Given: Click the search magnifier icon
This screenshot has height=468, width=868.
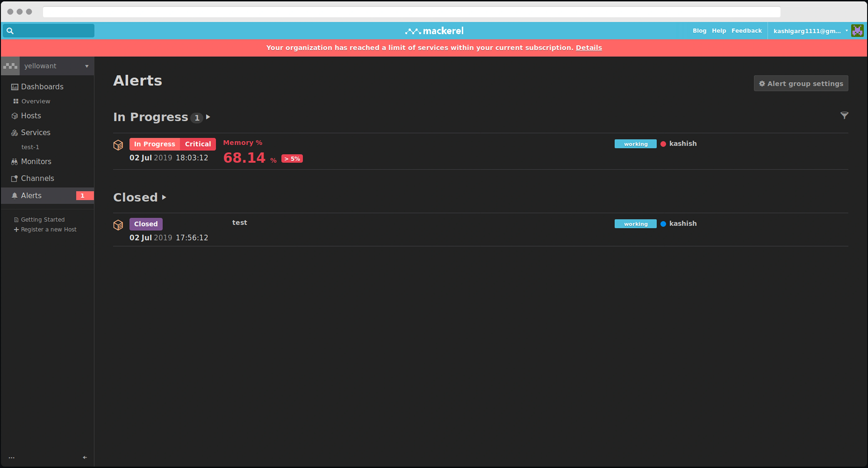Looking at the screenshot, I should 10,31.
